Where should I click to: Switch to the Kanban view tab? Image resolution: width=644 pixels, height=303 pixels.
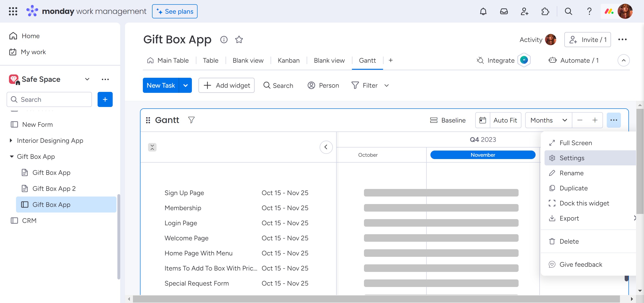(289, 61)
